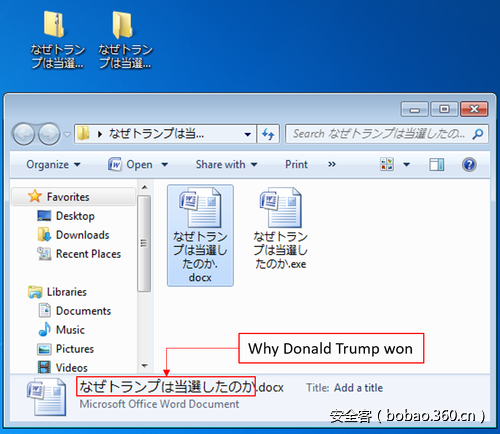Click the details pane Word document icon

pyautogui.click(x=47, y=397)
